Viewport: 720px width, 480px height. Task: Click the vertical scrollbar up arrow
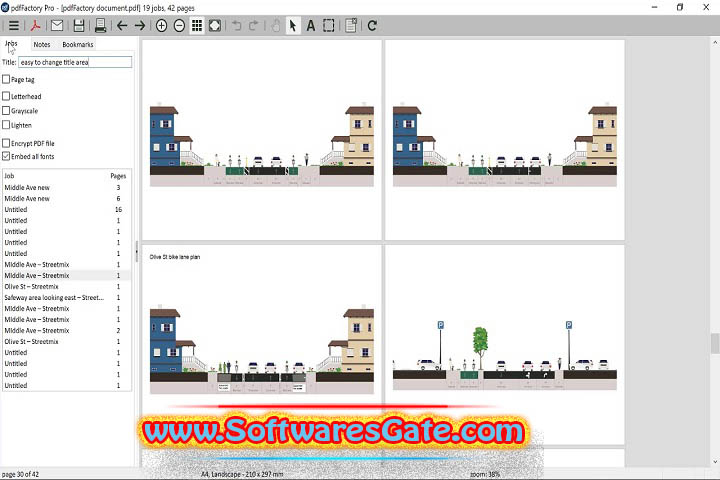pyautogui.click(x=715, y=42)
